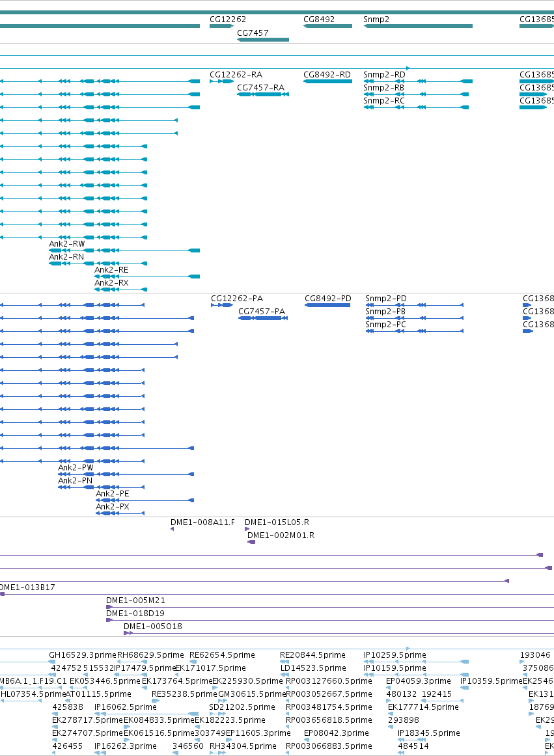Click the AT01115.5prime label
554x756 pixels.
coord(98,694)
